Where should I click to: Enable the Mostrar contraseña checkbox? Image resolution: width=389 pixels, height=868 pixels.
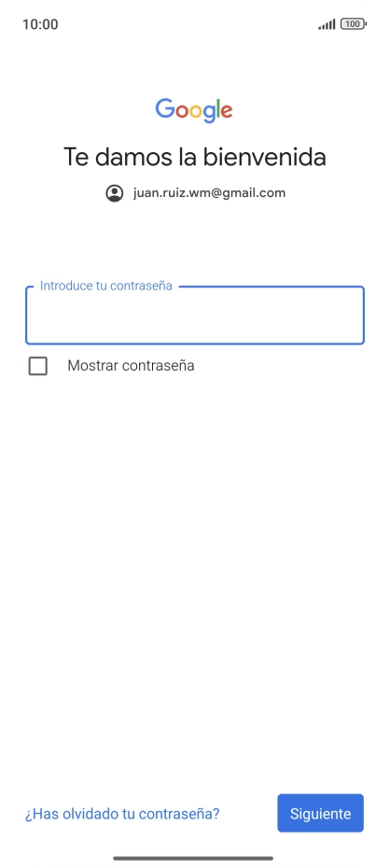pyautogui.click(x=37, y=366)
